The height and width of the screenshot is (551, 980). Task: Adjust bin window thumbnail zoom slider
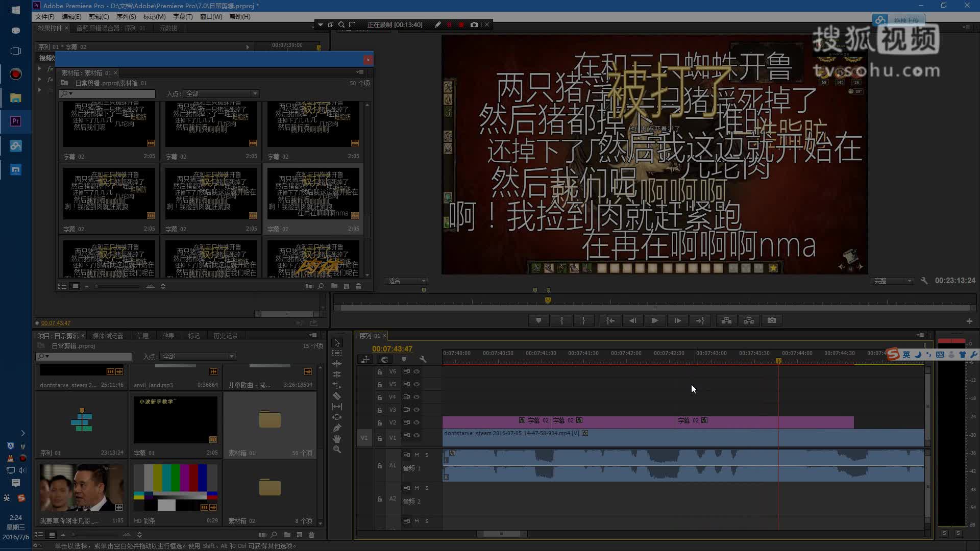117,286
